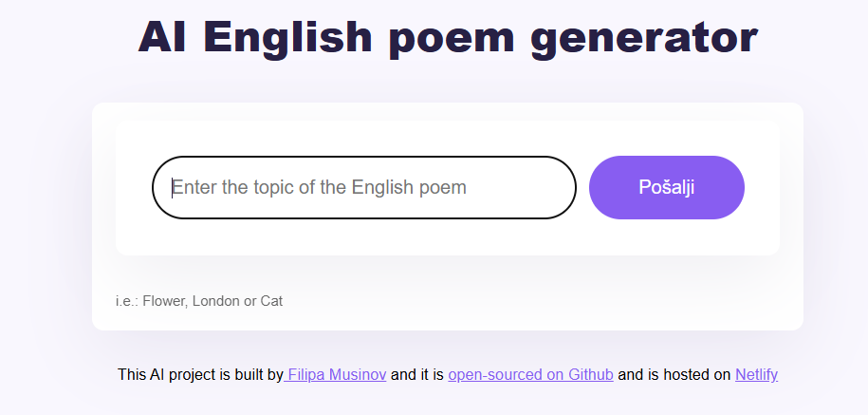Image resolution: width=868 pixels, height=415 pixels.
Task: Visit the Netlify hosting link
Action: click(756, 374)
